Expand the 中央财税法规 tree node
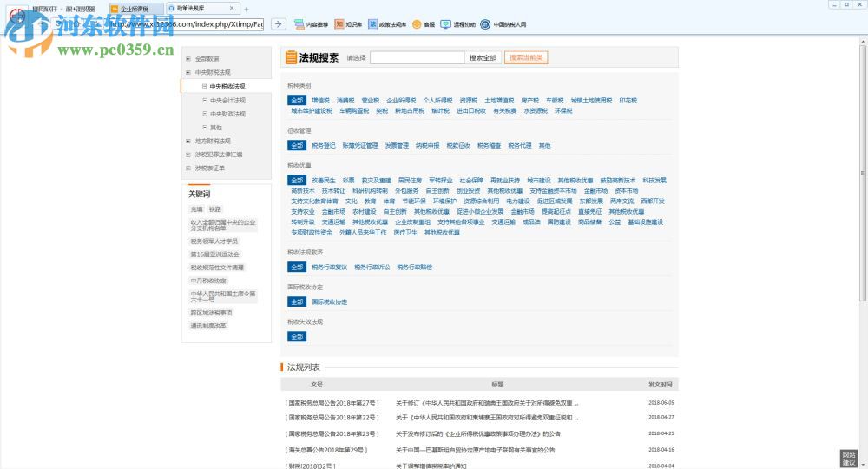 point(188,73)
